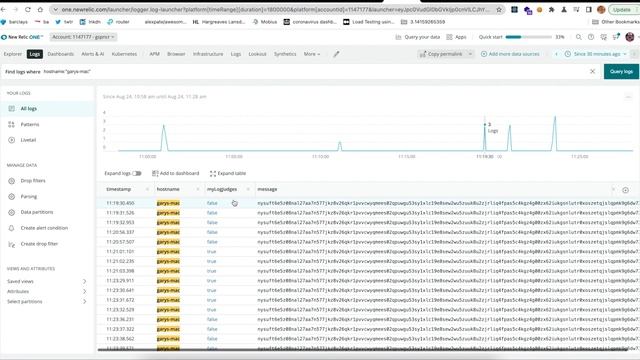Viewport: 640px width, 360px height.
Task: Open the Alerts & AI tab
Action: pyautogui.click(x=93, y=54)
